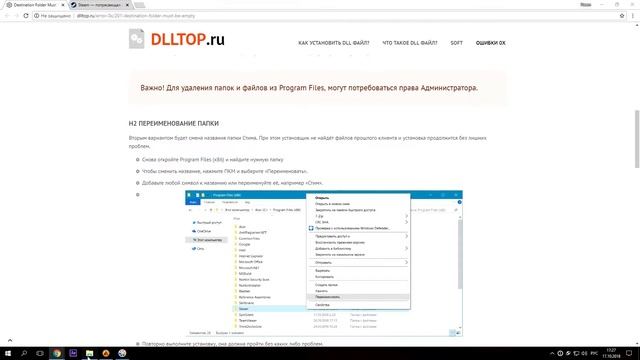Click the 'Н2 Переименование папки' heading

point(173,123)
